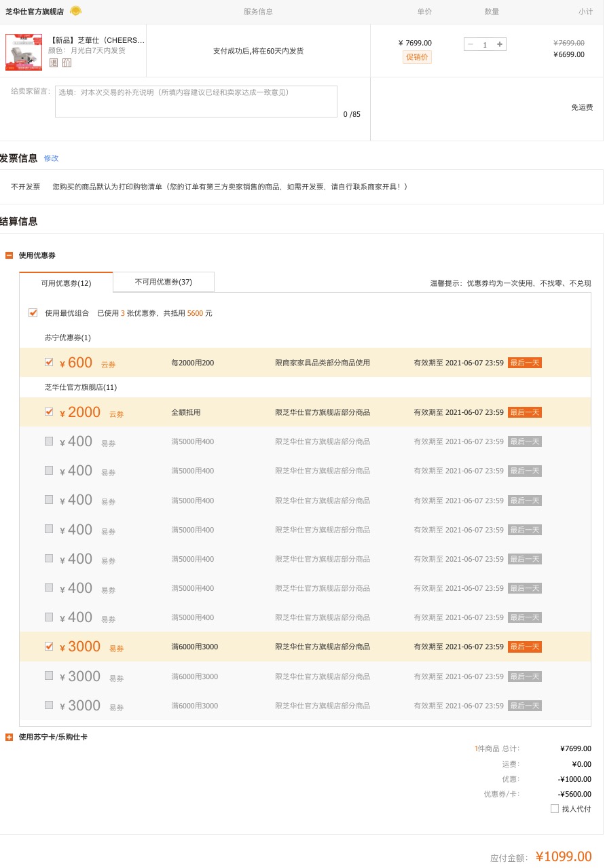Click the 优惠券/卡 -¥5600.00 amount

coord(574,794)
